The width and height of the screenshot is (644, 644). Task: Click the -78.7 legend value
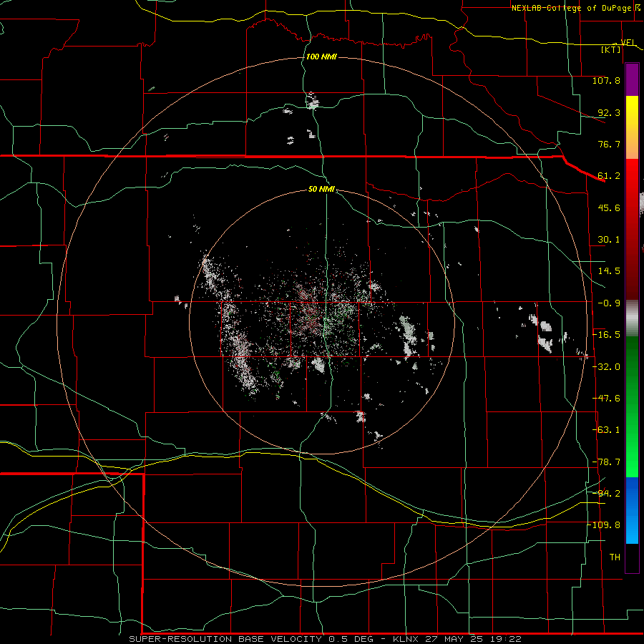(x=606, y=462)
